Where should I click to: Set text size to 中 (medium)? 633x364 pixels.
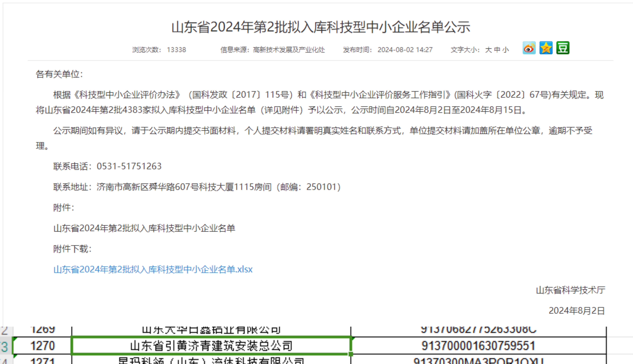coord(497,50)
